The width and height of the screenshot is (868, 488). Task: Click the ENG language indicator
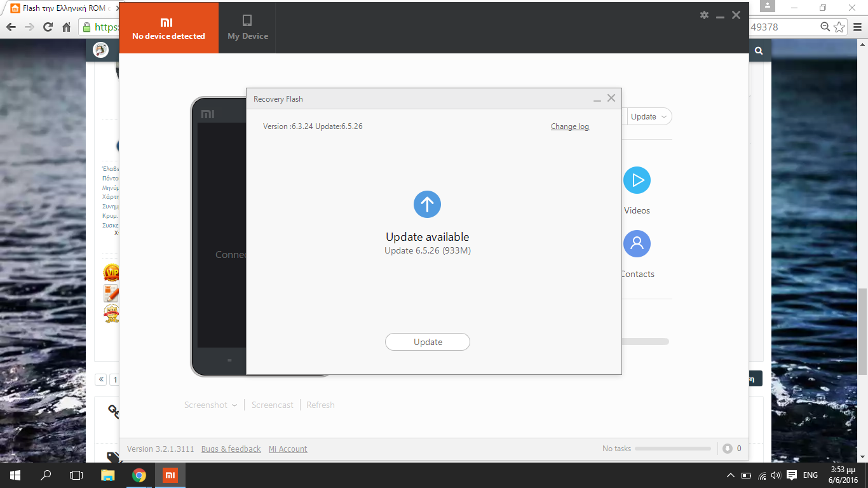click(x=811, y=475)
